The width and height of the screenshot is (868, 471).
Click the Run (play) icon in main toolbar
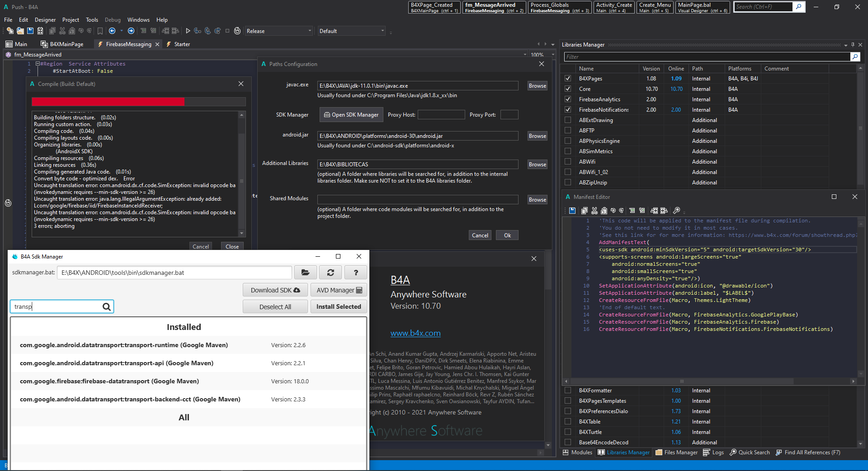point(188,31)
